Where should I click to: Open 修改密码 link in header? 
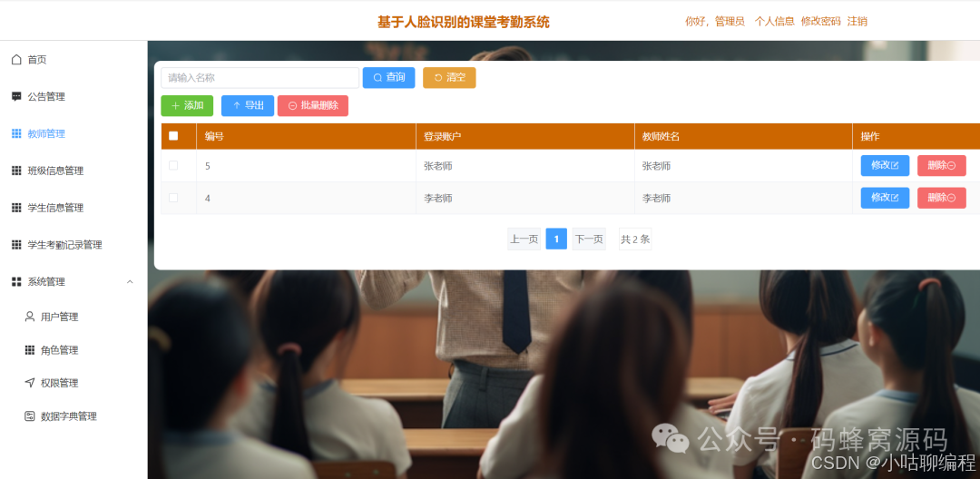point(820,21)
